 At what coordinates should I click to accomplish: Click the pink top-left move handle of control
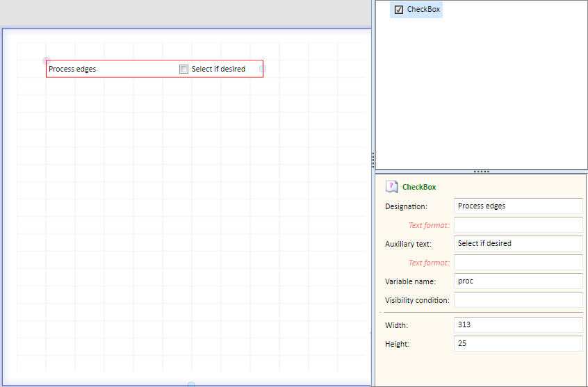click(47, 60)
